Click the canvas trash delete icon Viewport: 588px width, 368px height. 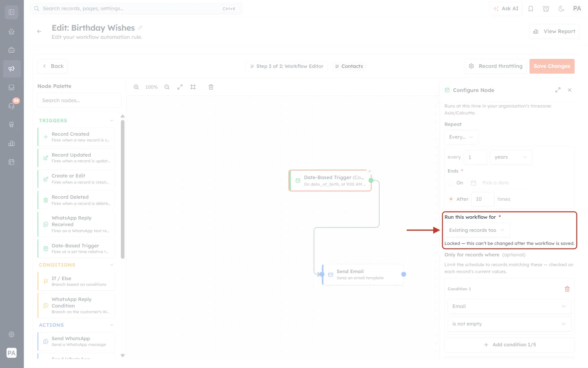(211, 87)
